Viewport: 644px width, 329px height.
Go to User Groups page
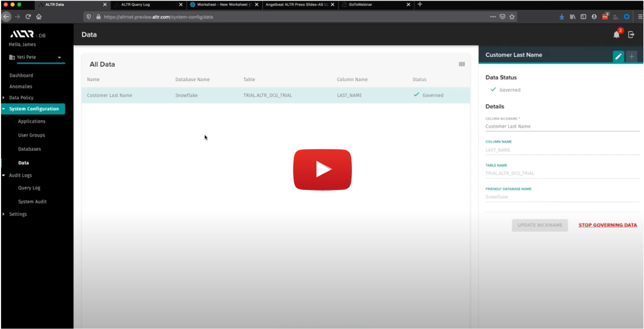point(31,135)
